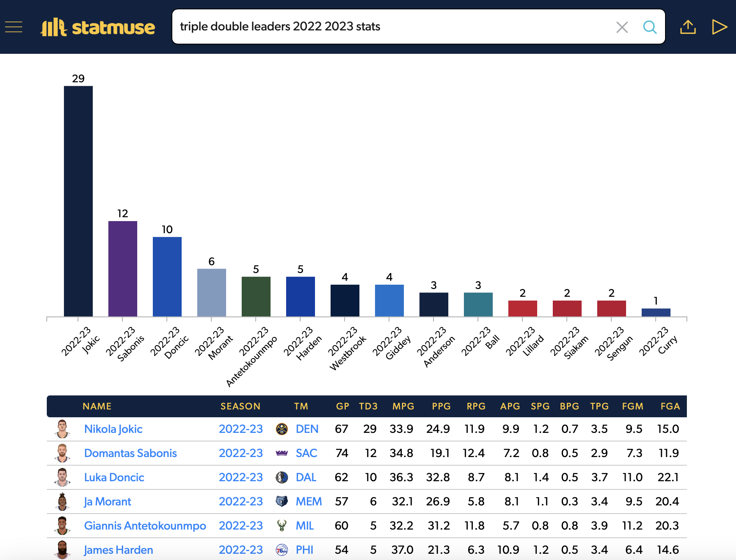Click Domantas Sabonis's player avatar

(62, 453)
